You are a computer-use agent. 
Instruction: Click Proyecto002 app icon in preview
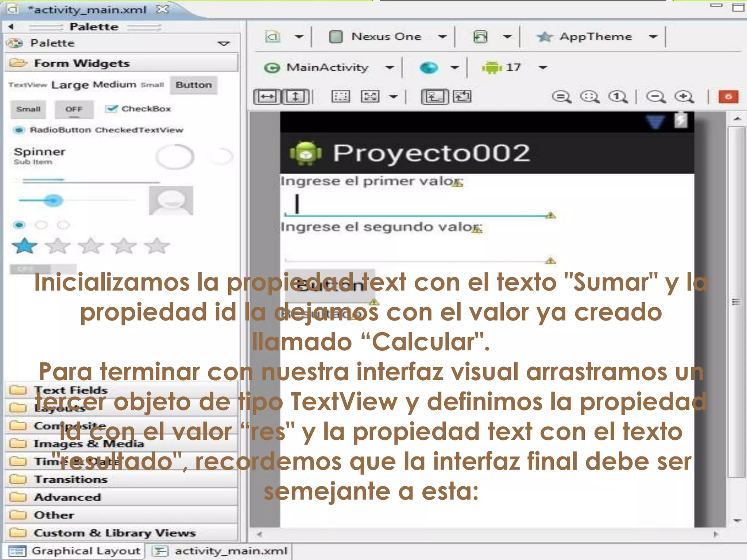[x=306, y=153]
